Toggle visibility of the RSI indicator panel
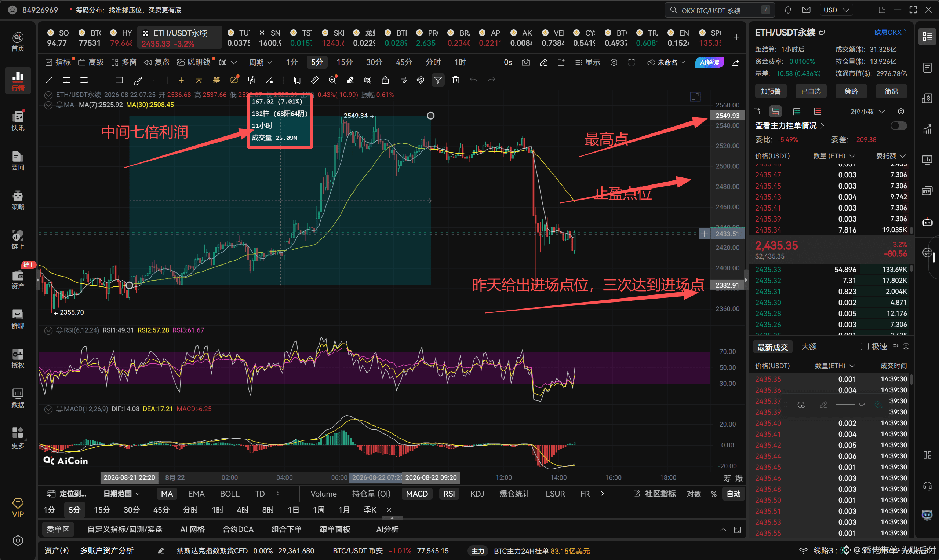This screenshot has width=939, height=560. [x=48, y=330]
